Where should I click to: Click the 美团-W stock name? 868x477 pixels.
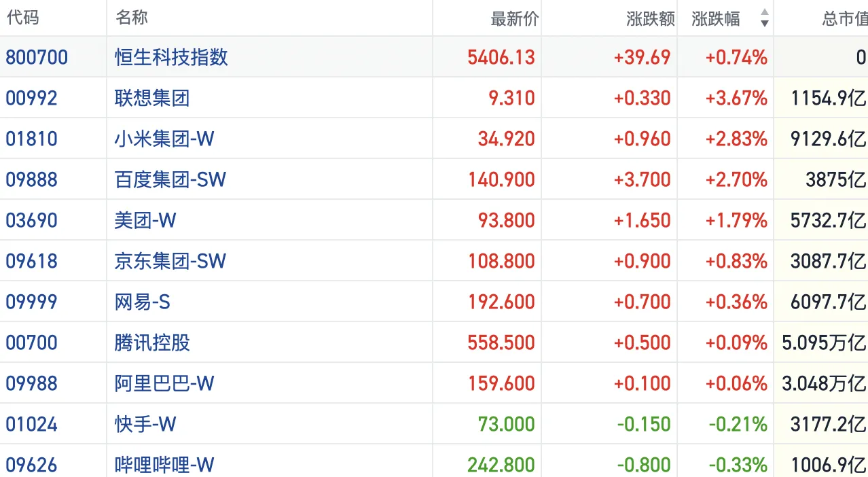145,220
